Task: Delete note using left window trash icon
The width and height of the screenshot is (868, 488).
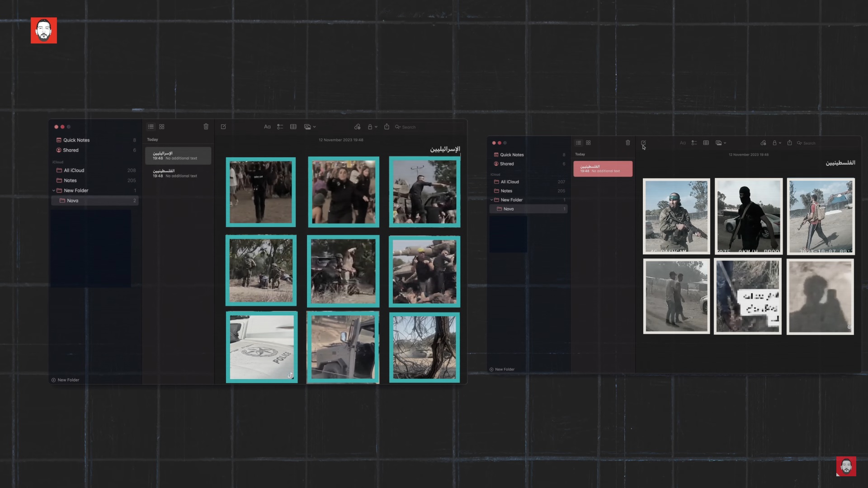Action: click(x=206, y=127)
